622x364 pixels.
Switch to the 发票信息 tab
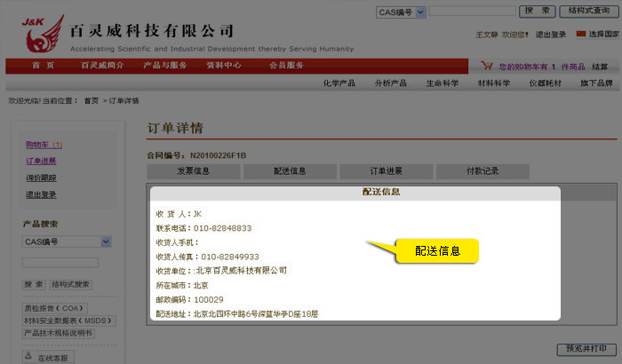pos(193,170)
